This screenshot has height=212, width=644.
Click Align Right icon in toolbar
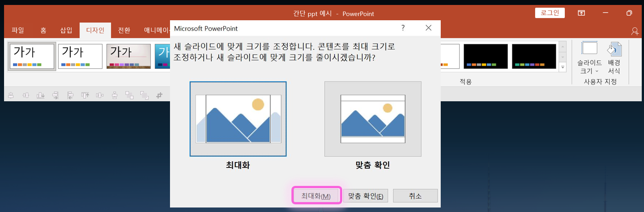point(55,95)
